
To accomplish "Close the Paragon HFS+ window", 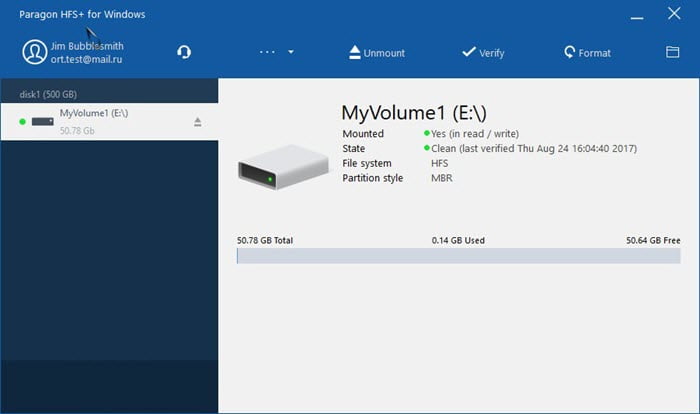I will pyautogui.click(x=674, y=13).
